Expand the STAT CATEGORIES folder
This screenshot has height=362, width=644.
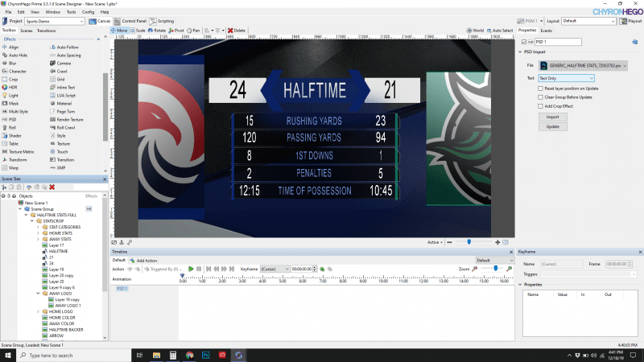point(39,227)
